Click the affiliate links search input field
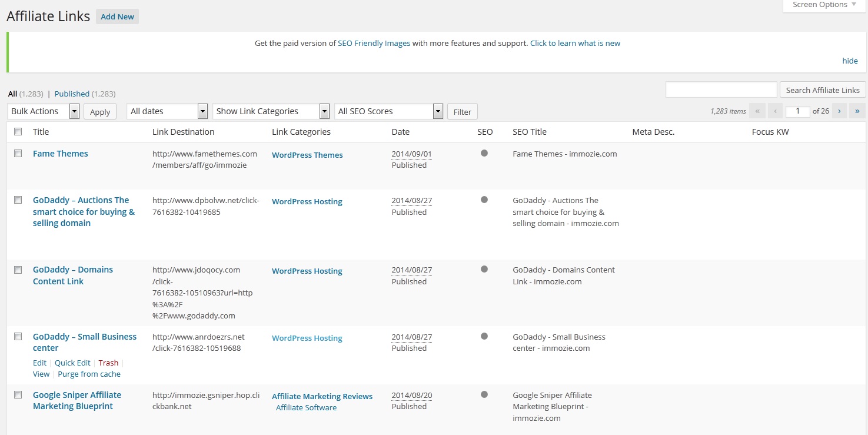This screenshot has width=868, height=435. (x=721, y=89)
